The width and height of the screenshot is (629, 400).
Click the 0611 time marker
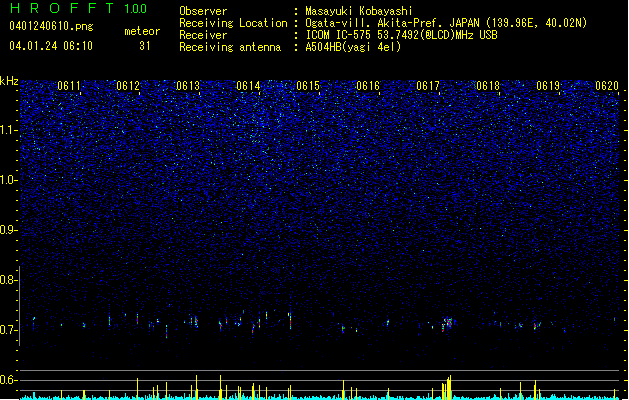pyautogui.click(x=69, y=86)
